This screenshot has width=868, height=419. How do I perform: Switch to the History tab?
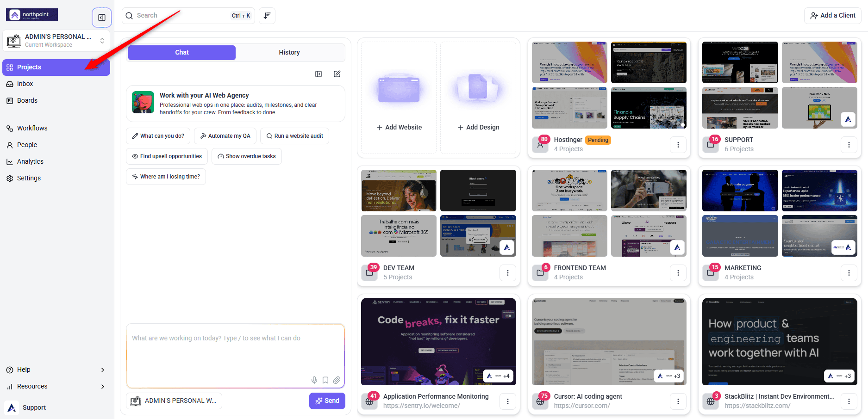pos(289,53)
